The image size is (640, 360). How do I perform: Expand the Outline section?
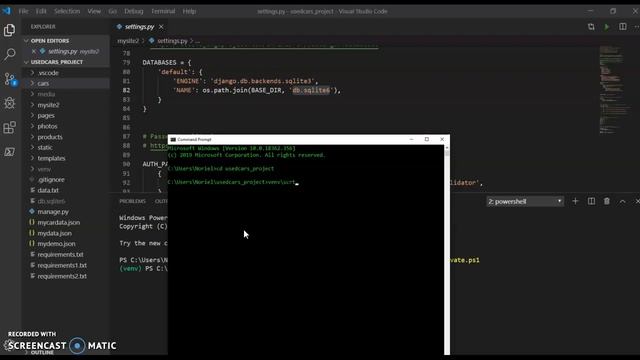tap(42, 352)
